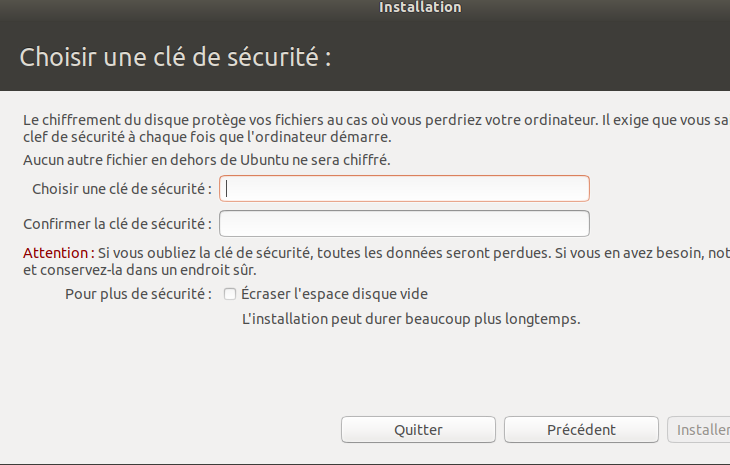Click the text 'et conservez-la dans un endroit sûr'
This screenshot has width=730, height=465.
(140, 270)
